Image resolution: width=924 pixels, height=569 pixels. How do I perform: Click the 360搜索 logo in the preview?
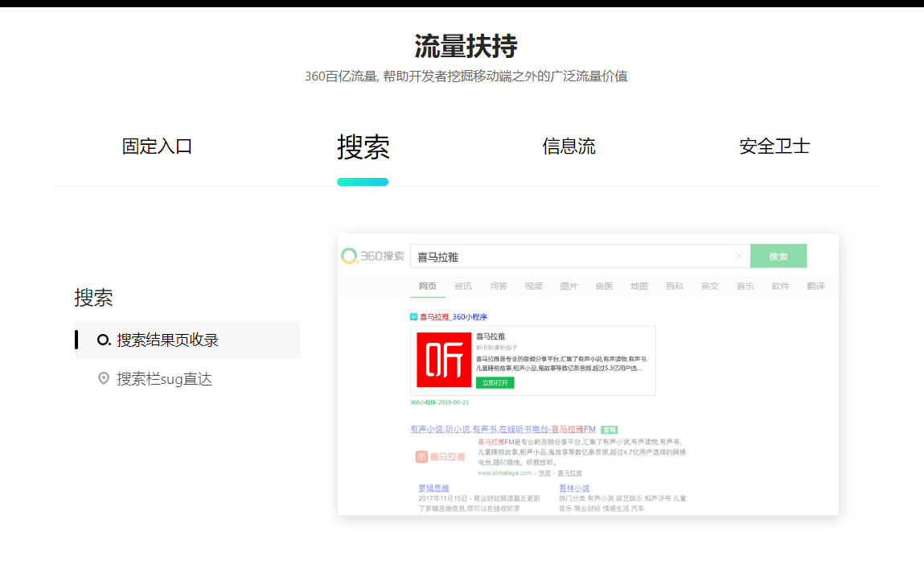tap(372, 256)
